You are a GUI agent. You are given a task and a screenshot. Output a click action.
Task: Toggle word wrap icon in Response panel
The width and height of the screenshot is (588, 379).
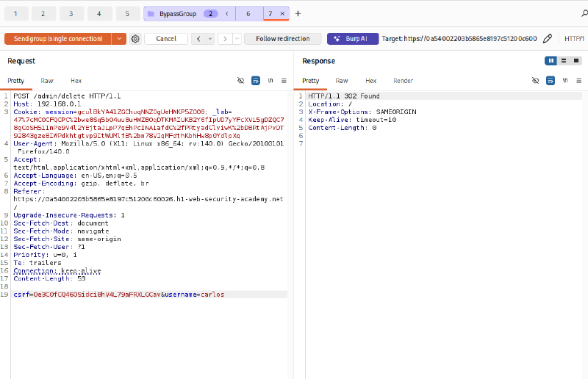550,81
